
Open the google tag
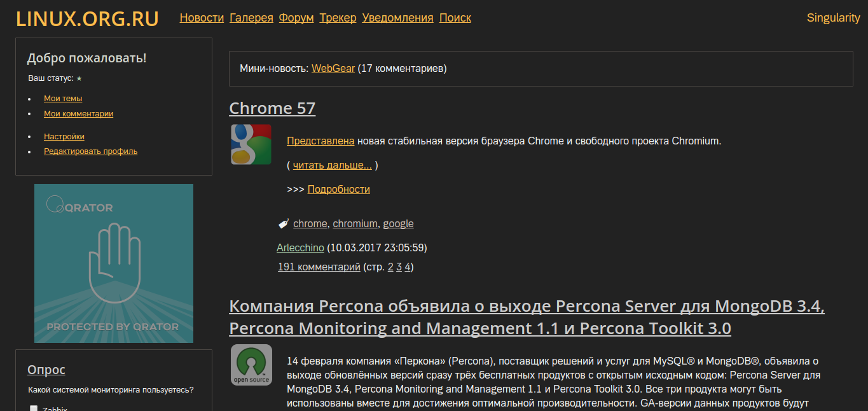coord(398,224)
